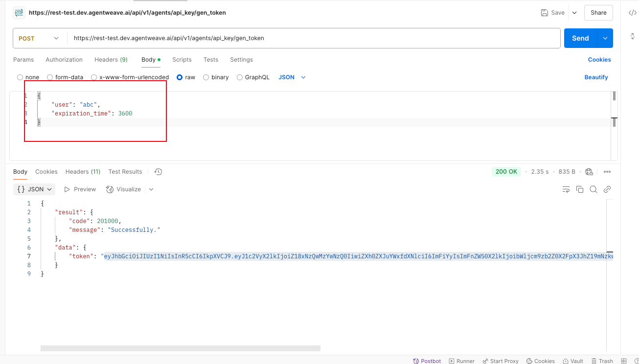639x364 pixels.
Task: Click the blue Send button
Action: pyautogui.click(x=580, y=38)
